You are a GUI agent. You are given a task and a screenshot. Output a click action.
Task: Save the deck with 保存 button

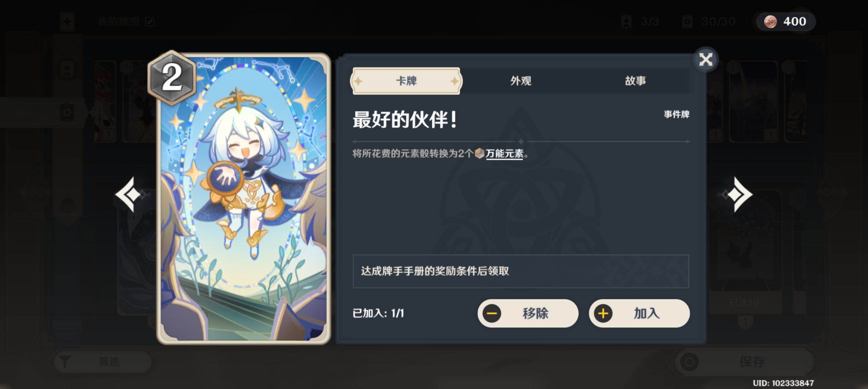point(744,362)
